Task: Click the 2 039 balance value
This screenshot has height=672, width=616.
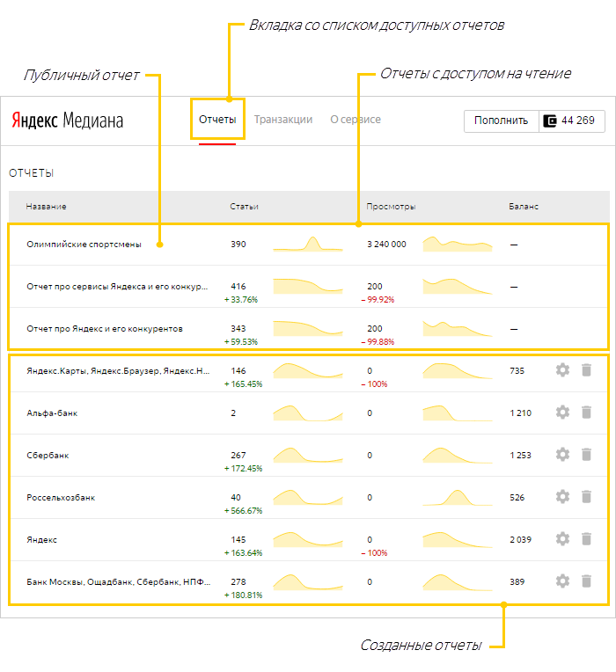Action: (x=520, y=539)
